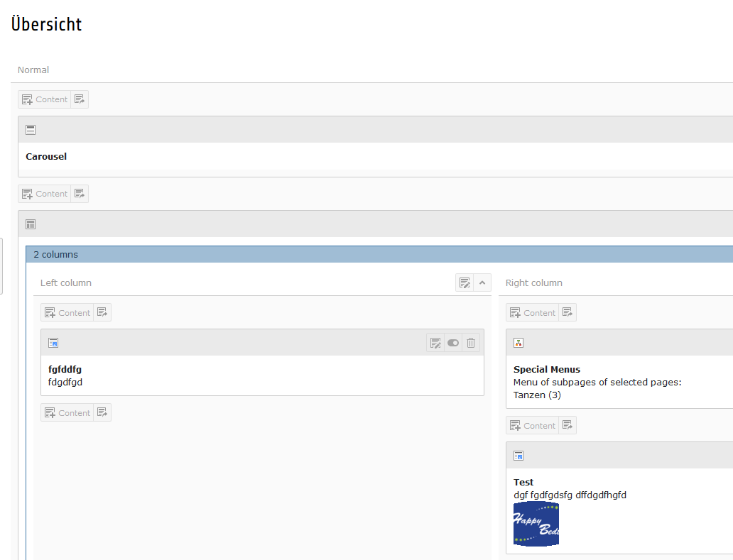Click arrow icon beside Content above Carousel
This screenshot has width=733, height=560.
(80, 99)
